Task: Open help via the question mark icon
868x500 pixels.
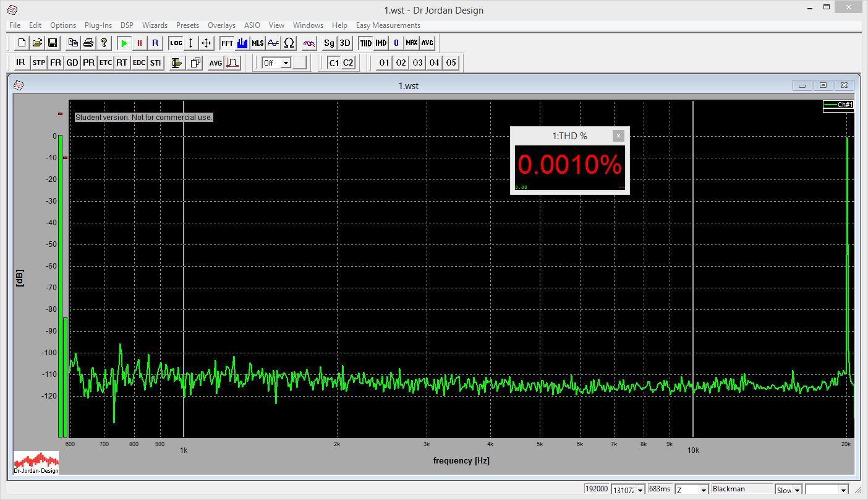Action: tap(104, 43)
